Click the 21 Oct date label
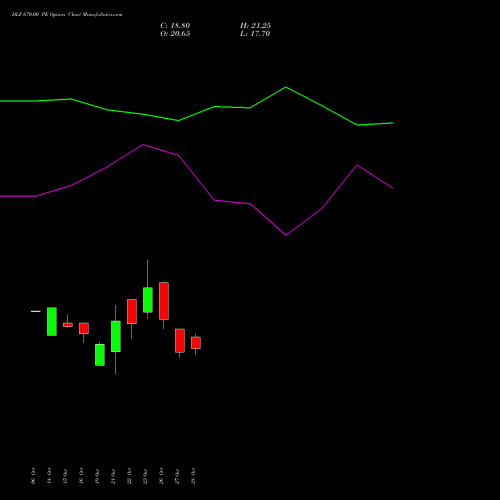 coord(113,476)
